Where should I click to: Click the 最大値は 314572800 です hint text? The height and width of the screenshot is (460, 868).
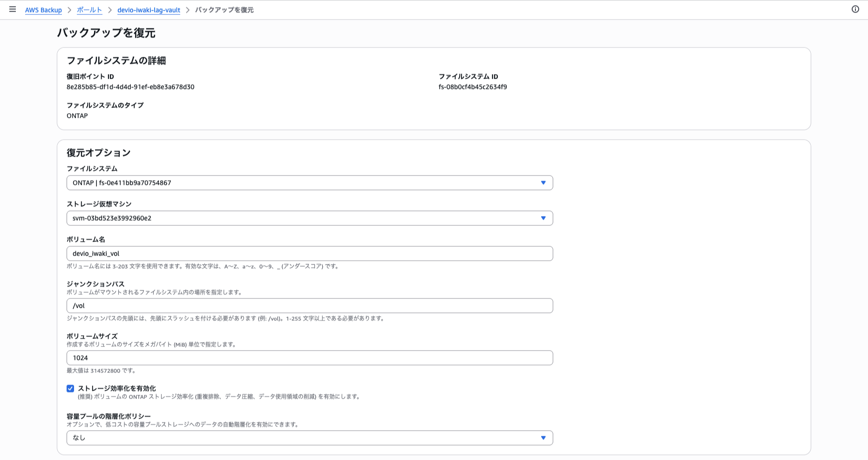point(102,371)
